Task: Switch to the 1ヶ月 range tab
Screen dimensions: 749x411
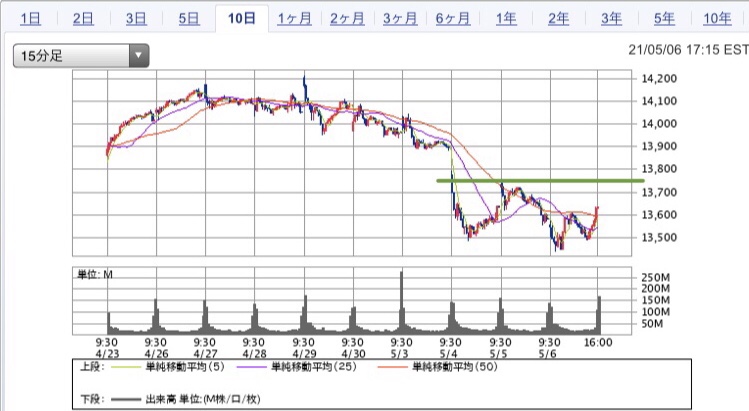Action: coord(294,19)
